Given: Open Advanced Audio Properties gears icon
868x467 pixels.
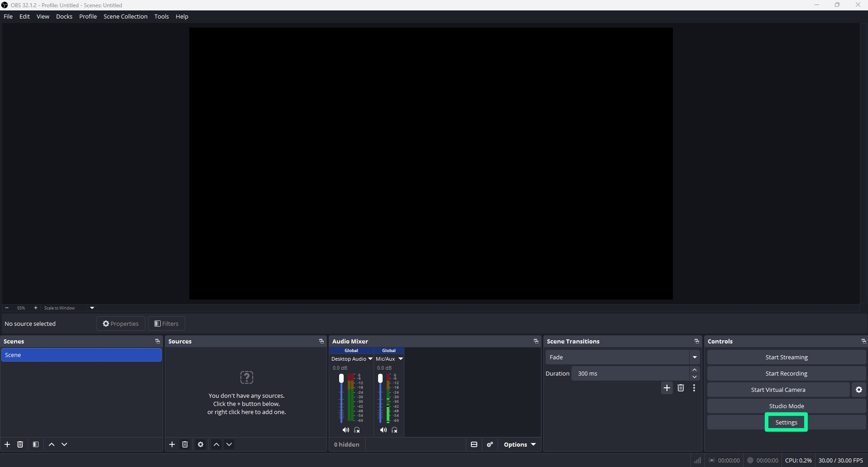Looking at the screenshot, I should click(x=490, y=444).
